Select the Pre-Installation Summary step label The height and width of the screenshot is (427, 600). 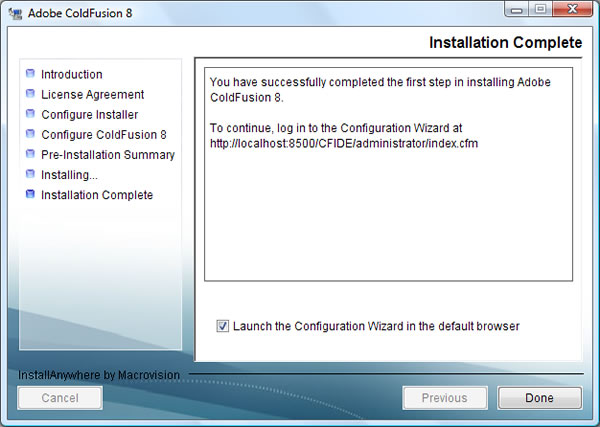pyautogui.click(x=108, y=155)
